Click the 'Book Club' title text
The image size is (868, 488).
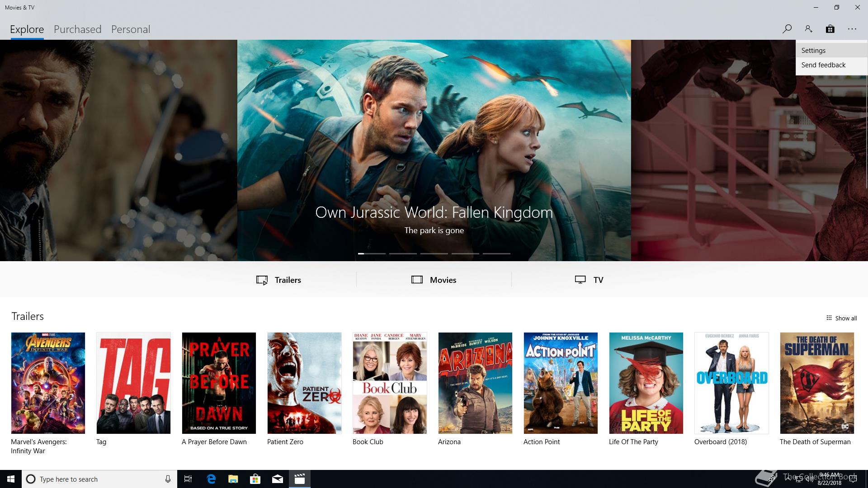tap(368, 442)
